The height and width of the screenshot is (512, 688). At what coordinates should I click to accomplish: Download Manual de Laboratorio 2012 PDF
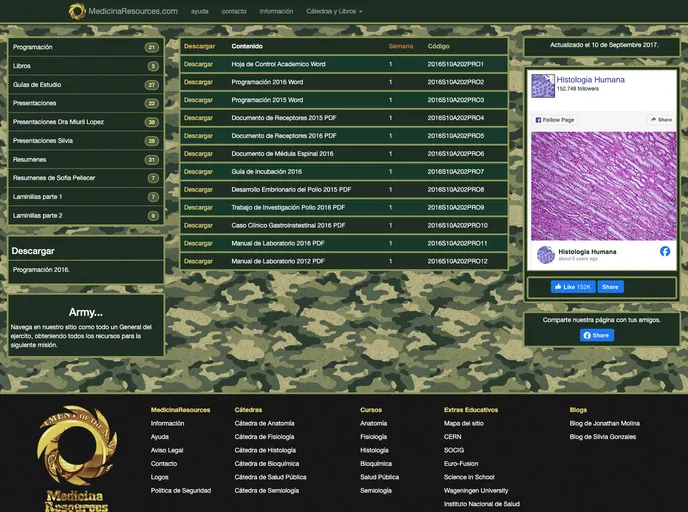point(198,261)
